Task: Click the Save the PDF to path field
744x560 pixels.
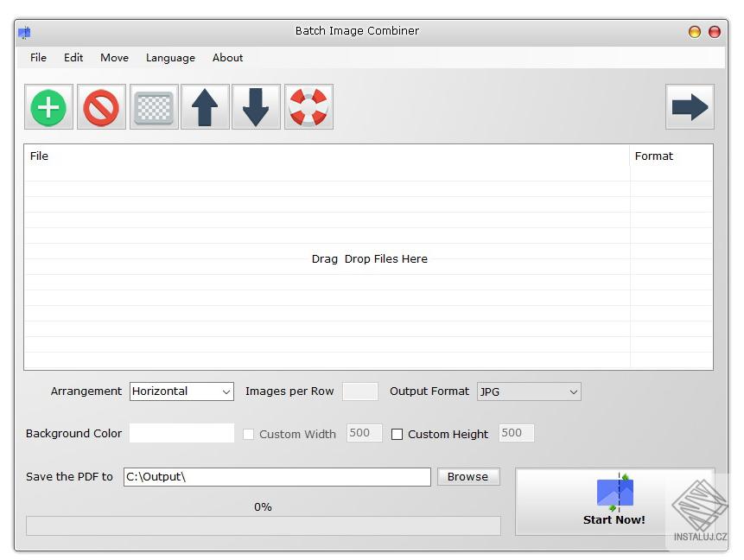Action: pyautogui.click(x=277, y=476)
